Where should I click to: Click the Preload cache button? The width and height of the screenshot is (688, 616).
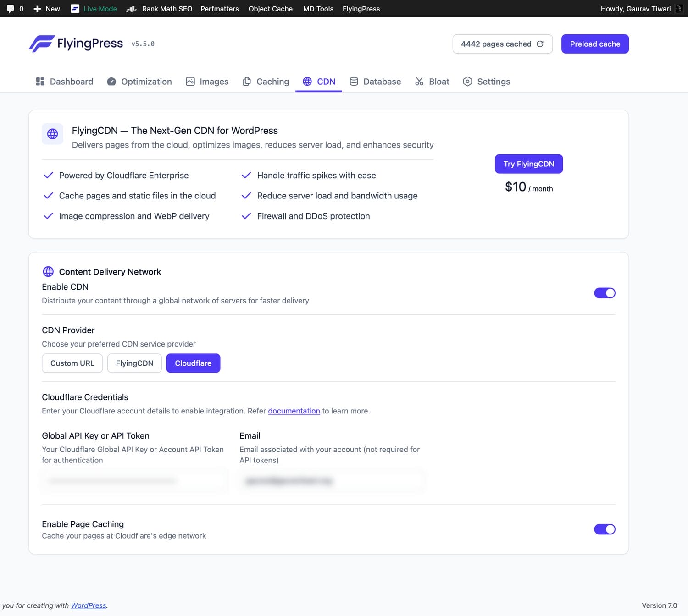(x=595, y=44)
